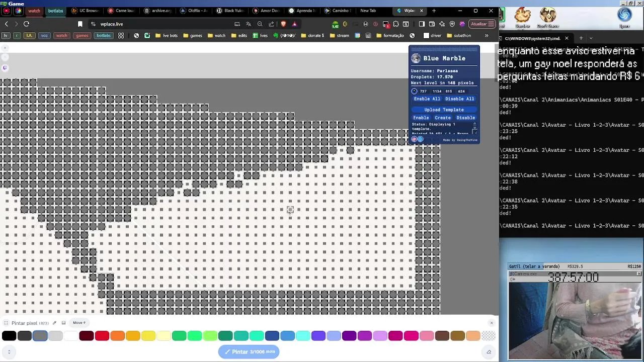The width and height of the screenshot is (644, 362).
Task: Click the first coordinate field 737
Action: coord(423,92)
